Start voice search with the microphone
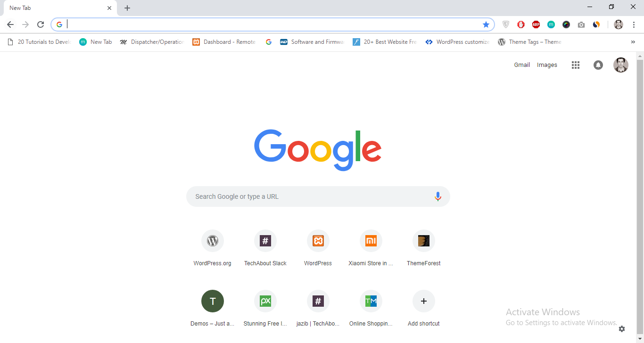 click(438, 196)
